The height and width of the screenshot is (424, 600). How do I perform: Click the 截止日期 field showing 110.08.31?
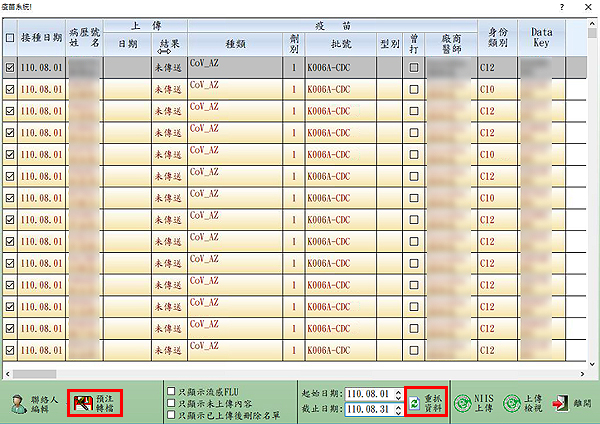click(368, 410)
